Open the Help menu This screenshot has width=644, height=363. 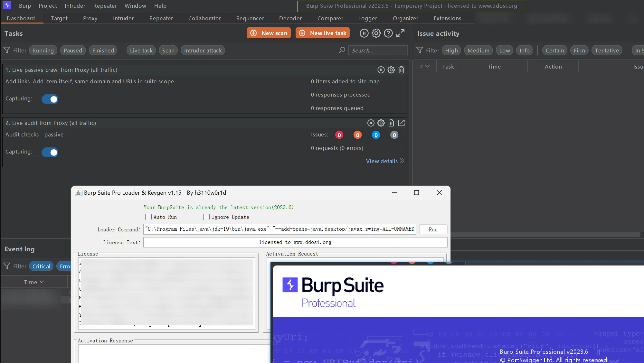pos(160,6)
